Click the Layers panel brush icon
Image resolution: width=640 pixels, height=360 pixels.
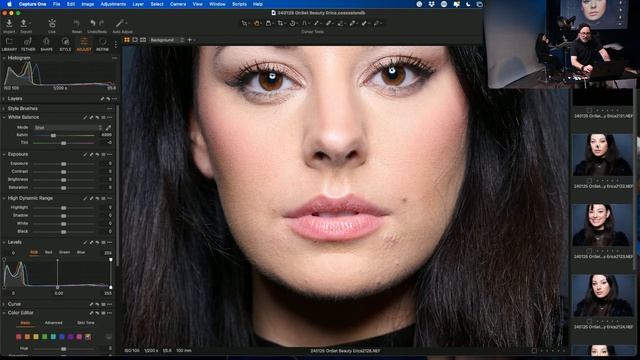pyautogui.click(x=102, y=99)
